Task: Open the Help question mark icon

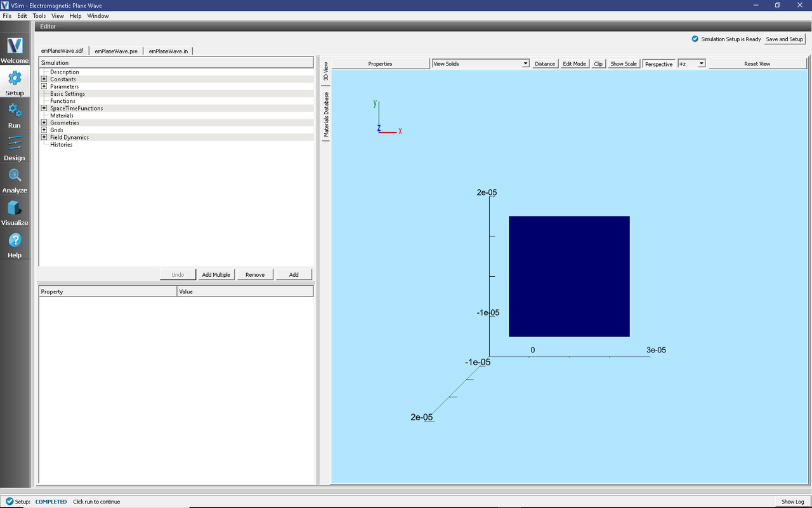Action: tap(15, 240)
